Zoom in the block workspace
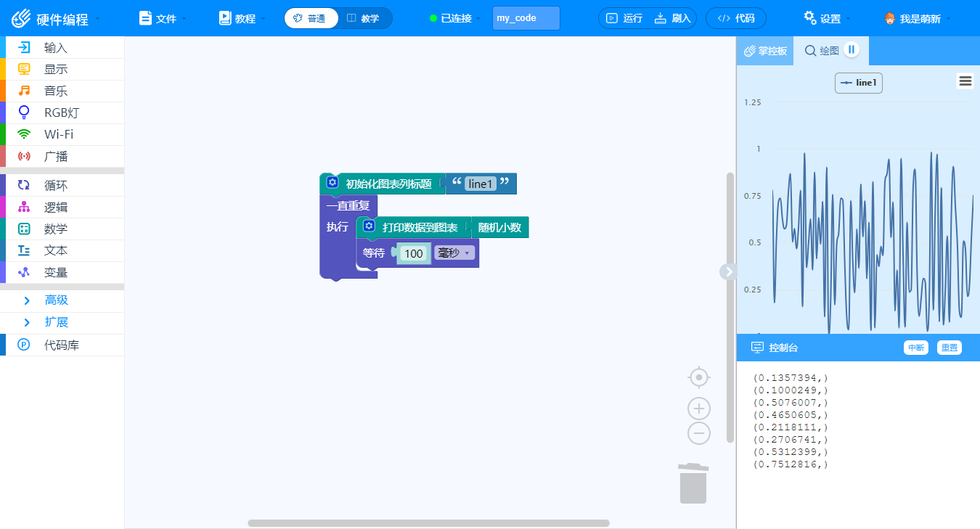 [698, 409]
